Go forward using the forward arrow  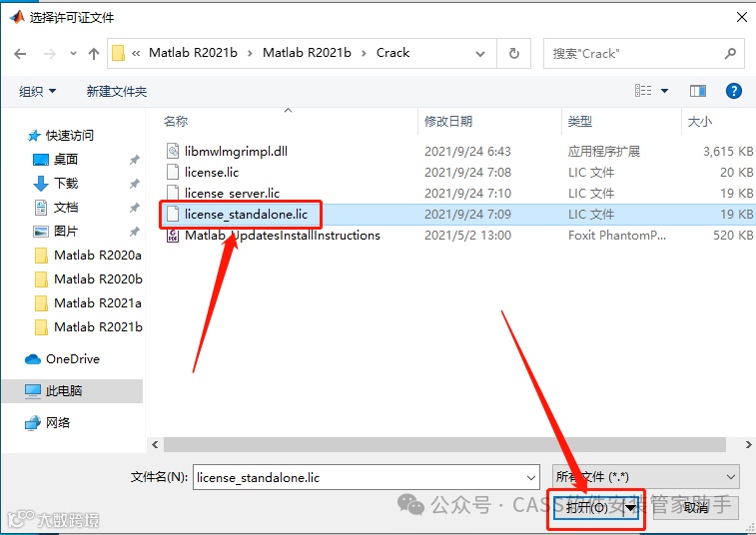coord(49,54)
